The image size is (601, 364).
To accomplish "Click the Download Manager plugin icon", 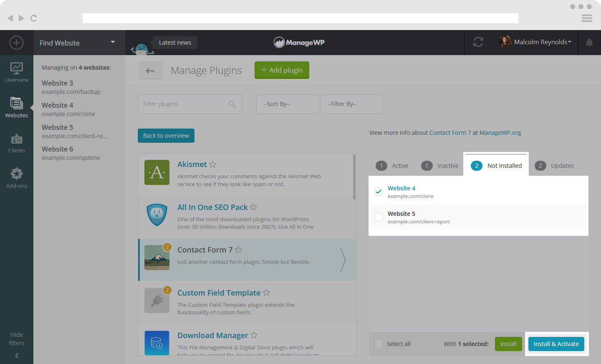I will coord(157,343).
